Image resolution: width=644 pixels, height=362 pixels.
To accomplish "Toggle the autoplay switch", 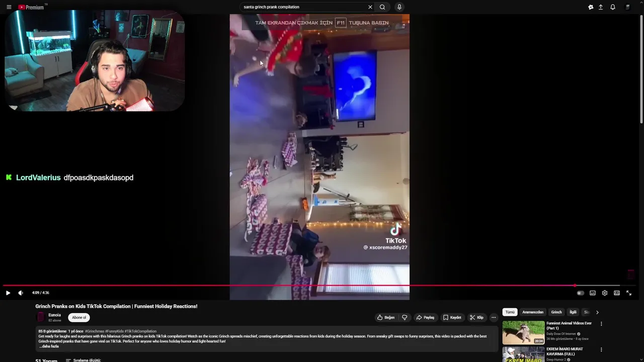I will click(580, 293).
